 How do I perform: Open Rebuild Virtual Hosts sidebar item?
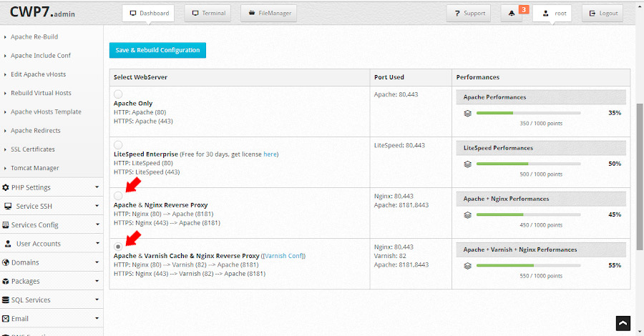[x=41, y=93]
